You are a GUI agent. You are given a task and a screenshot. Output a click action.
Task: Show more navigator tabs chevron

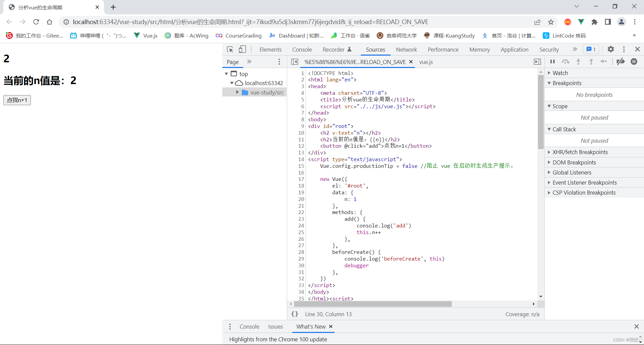tap(249, 62)
